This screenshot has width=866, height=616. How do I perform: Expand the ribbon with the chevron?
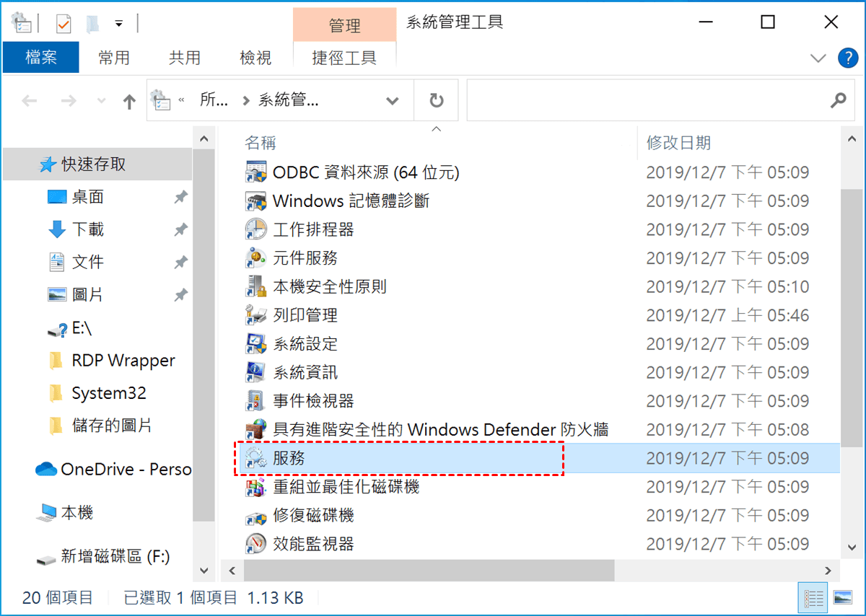(x=818, y=58)
